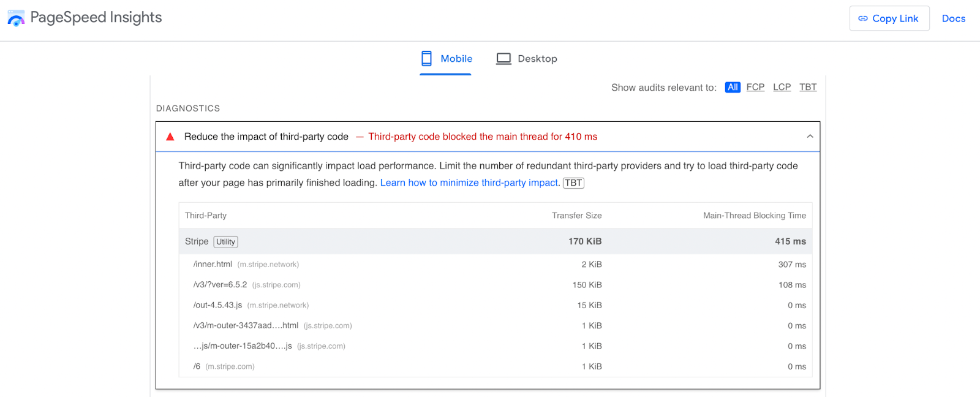Click the /6 m.stripe.com entry
Image resolution: width=980 pixels, height=397 pixels.
pos(224,366)
